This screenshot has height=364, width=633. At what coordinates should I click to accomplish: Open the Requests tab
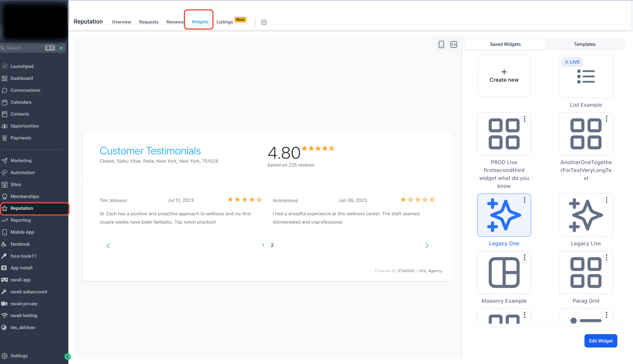149,22
